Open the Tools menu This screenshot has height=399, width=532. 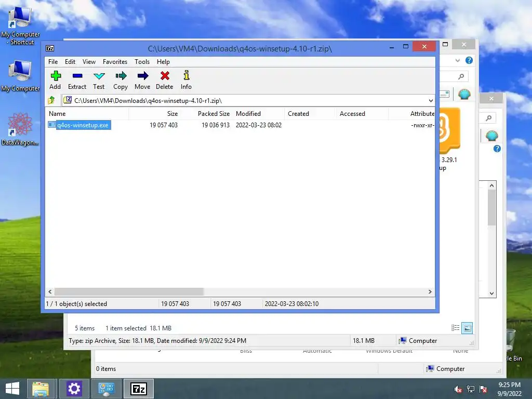[142, 62]
